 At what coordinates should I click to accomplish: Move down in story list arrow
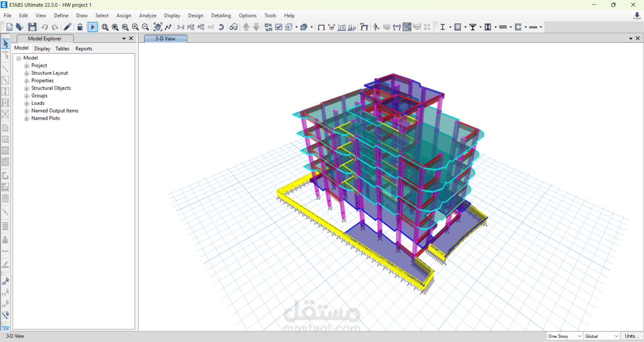pos(256,27)
